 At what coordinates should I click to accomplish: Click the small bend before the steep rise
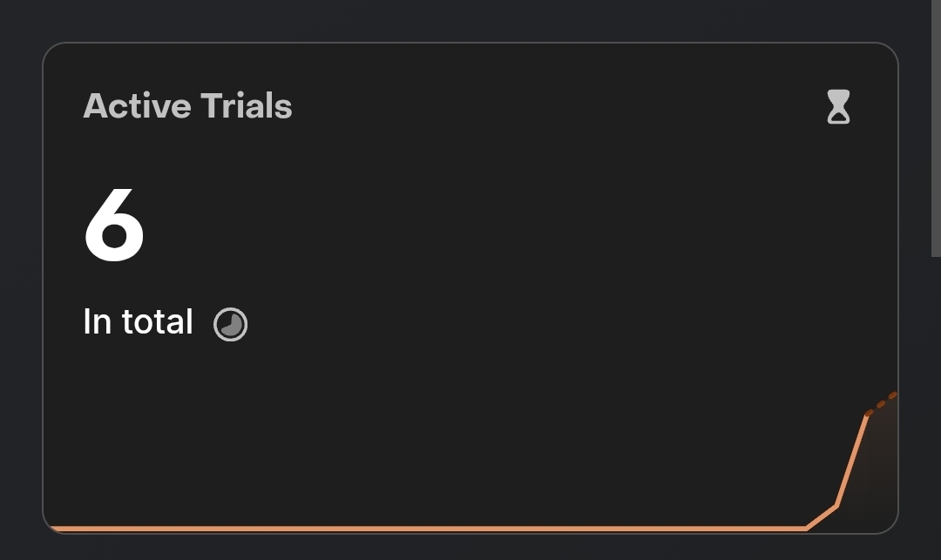coord(836,505)
